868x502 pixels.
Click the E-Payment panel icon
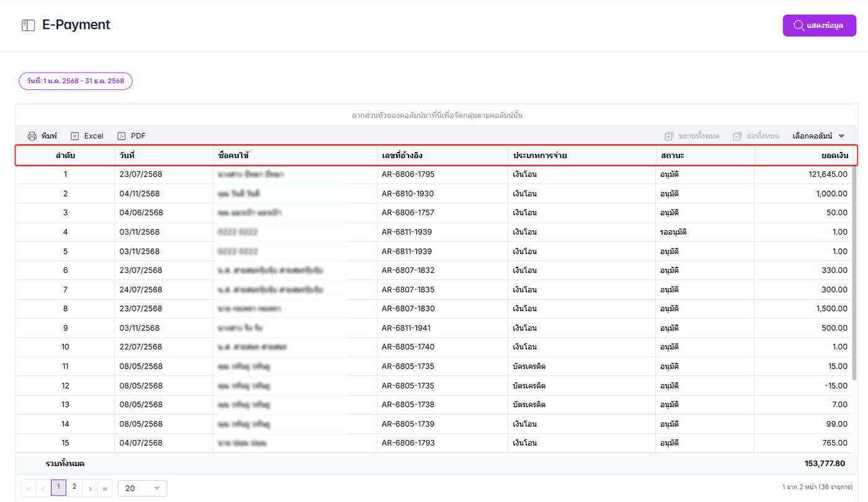pos(28,25)
